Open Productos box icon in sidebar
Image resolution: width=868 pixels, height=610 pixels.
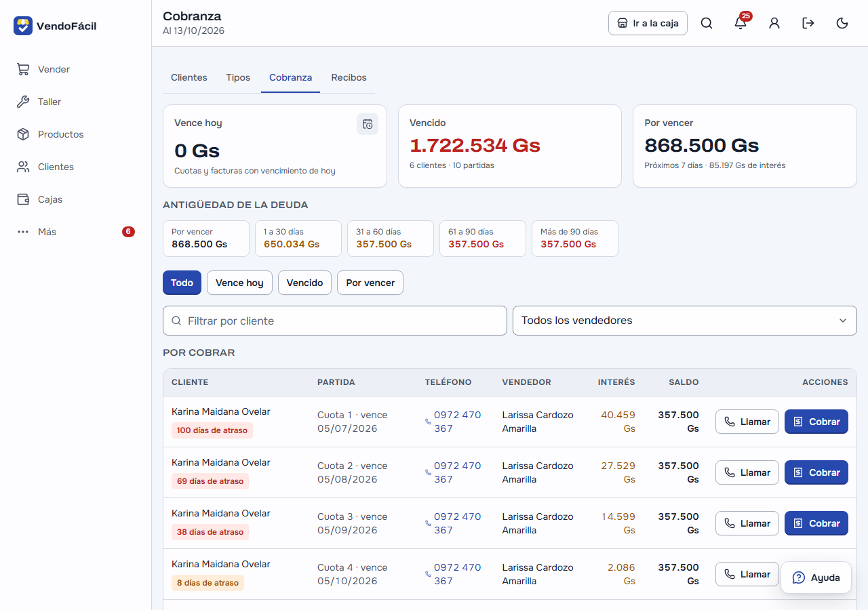(x=23, y=134)
